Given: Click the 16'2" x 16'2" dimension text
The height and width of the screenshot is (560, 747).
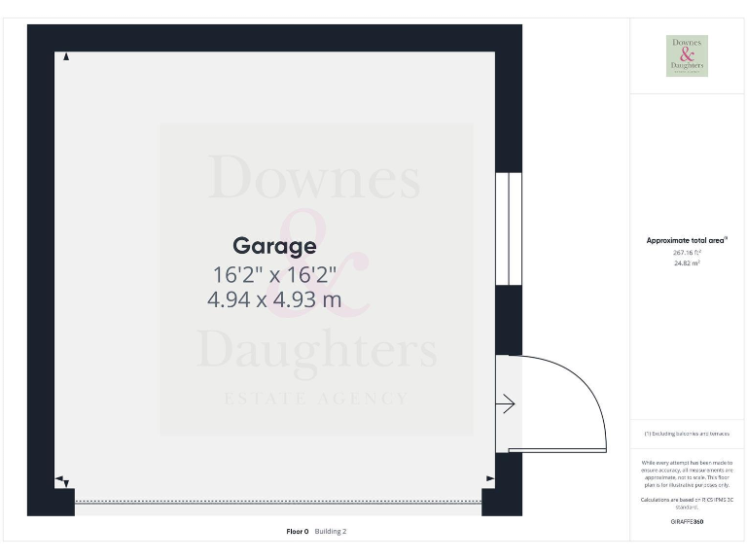Looking at the screenshot, I should [x=274, y=274].
